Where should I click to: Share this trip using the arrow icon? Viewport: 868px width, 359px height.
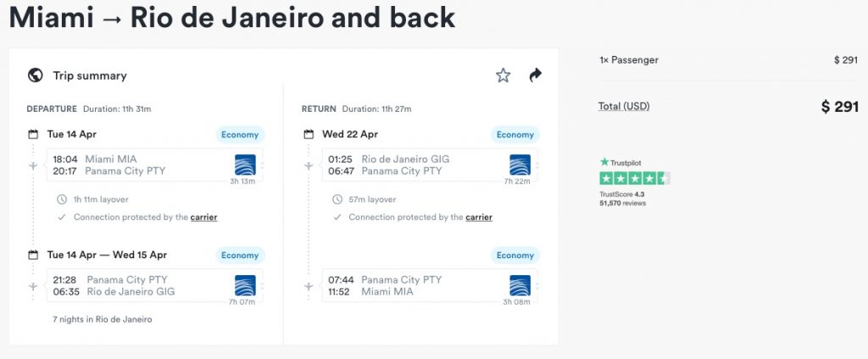click(535, 75)
